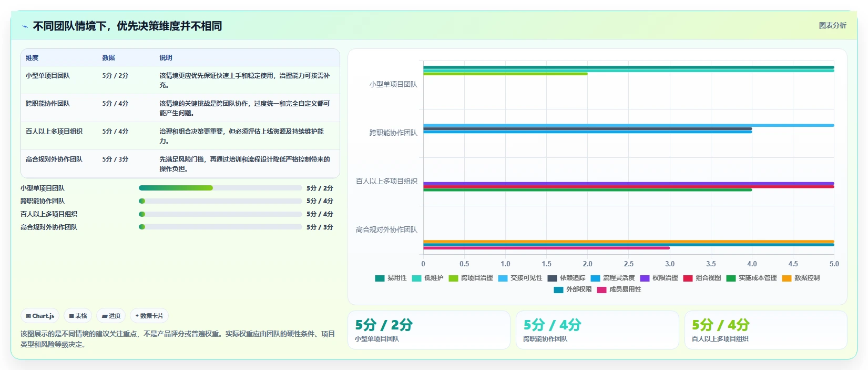Click the 维度 column header
Viewport: 868px width, 370px height.
[x=32, y=58]
